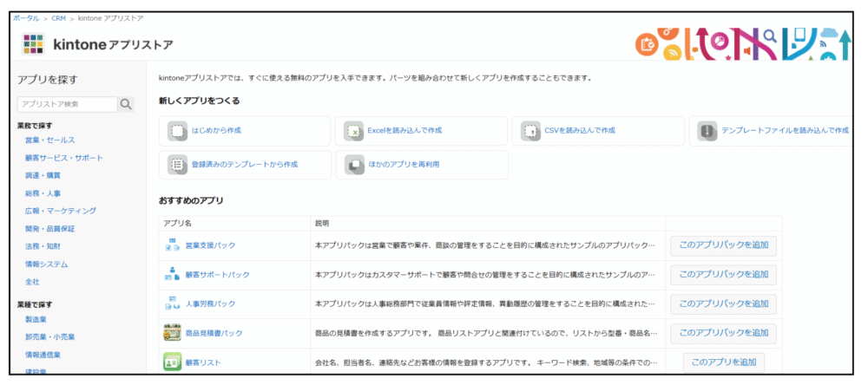Screen dimensions: 868x385
Task: Open the ポータル breadcrumb link
Action: pyautogui.click(x=26, y=18)
